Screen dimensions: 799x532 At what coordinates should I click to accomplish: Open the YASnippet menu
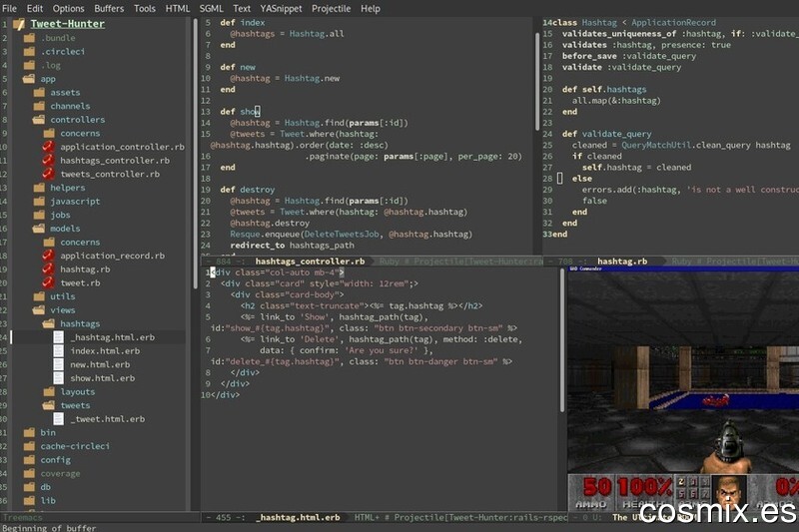tap(281, 9)
